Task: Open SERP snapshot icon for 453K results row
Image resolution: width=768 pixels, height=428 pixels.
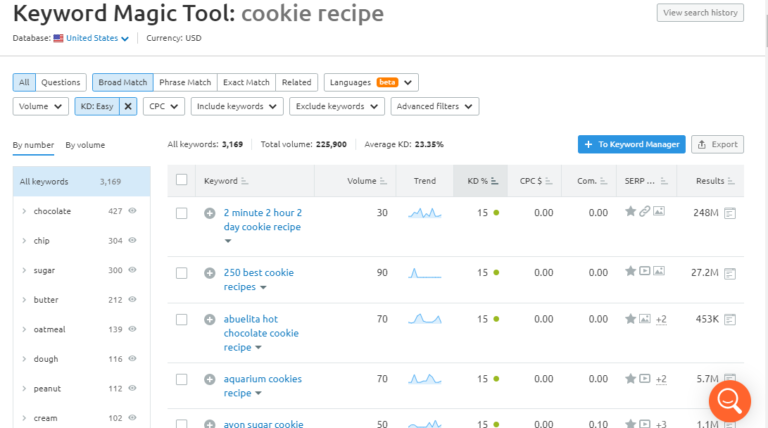Action: [x=730, y=319]
